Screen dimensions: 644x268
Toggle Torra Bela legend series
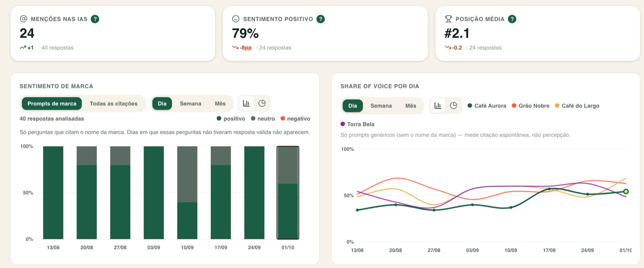[357, 124]
